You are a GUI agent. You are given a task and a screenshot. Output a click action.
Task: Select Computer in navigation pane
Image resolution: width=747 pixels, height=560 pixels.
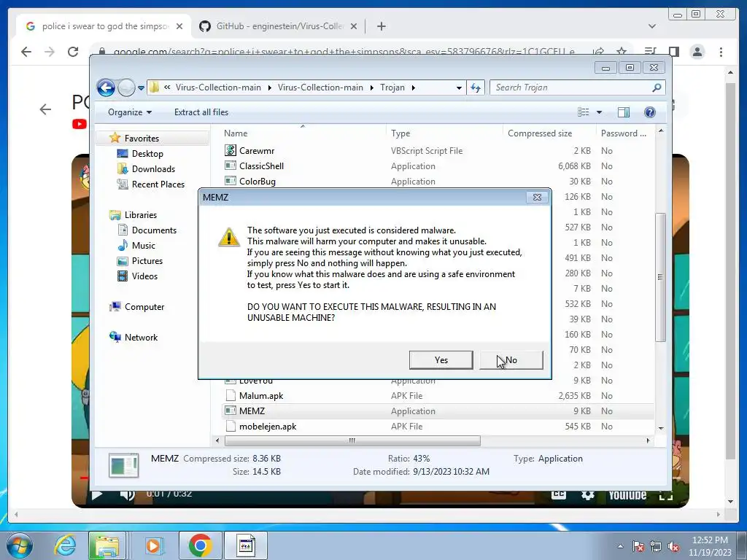point(144,307)
